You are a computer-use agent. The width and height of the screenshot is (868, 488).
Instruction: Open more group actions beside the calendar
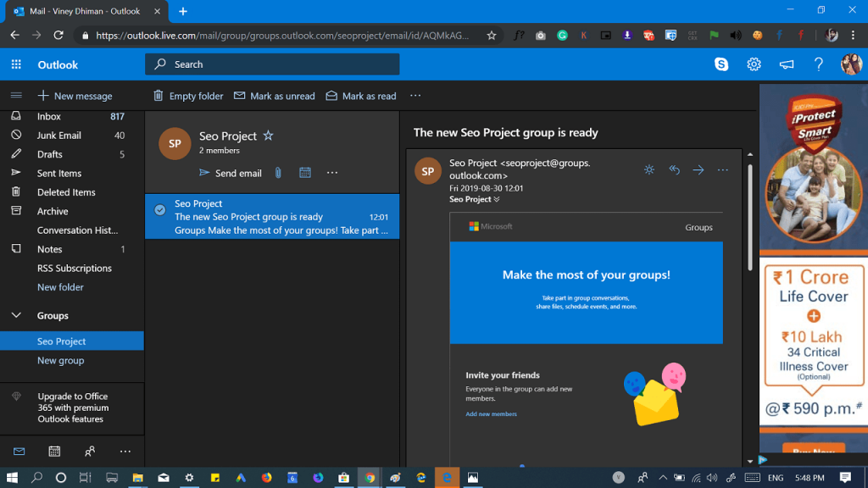pos(332,173)
